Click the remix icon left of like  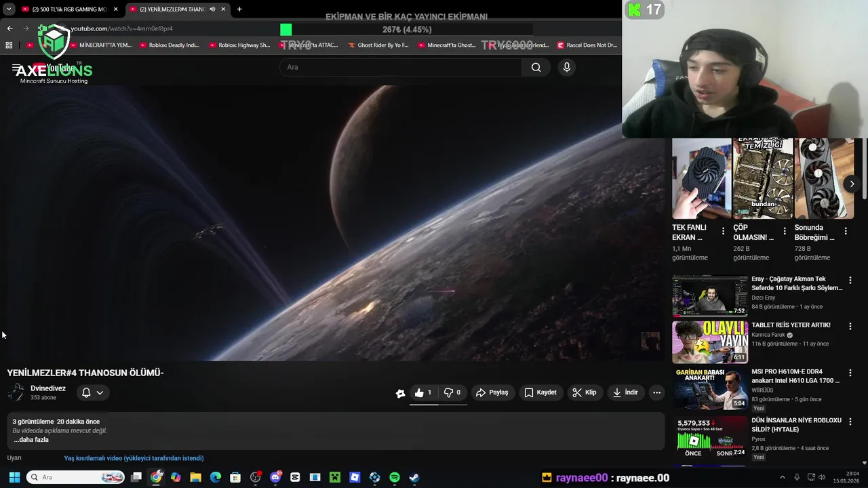(x=400, y=393)
